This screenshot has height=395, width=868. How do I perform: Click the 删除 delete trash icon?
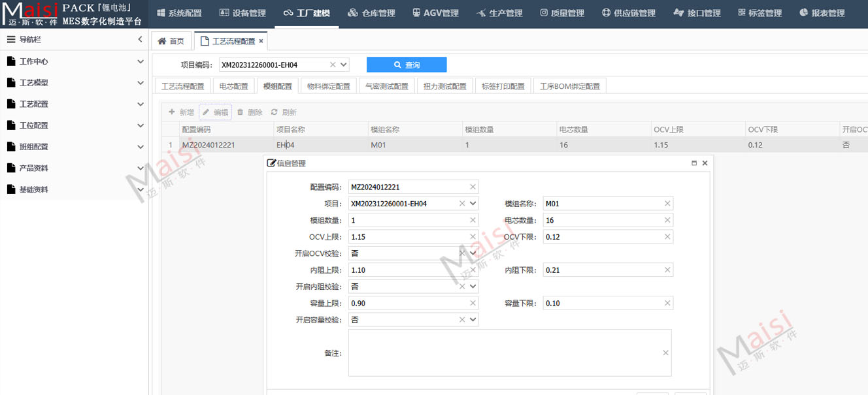239,112
